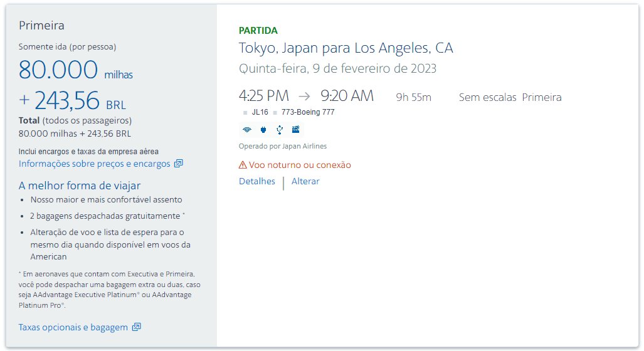Click the power outlet amenity icon
The height and width of the screenshot is (351, 644).
(263, 130)
